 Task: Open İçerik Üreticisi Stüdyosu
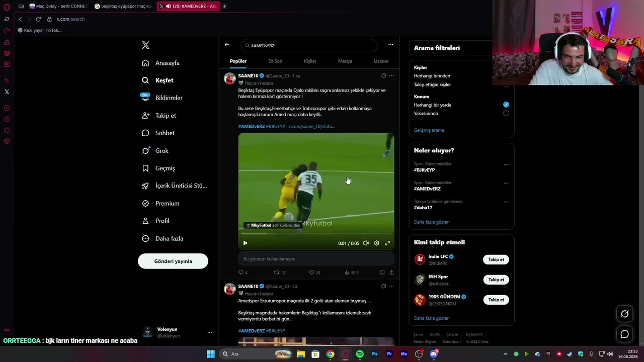(174, 186)
